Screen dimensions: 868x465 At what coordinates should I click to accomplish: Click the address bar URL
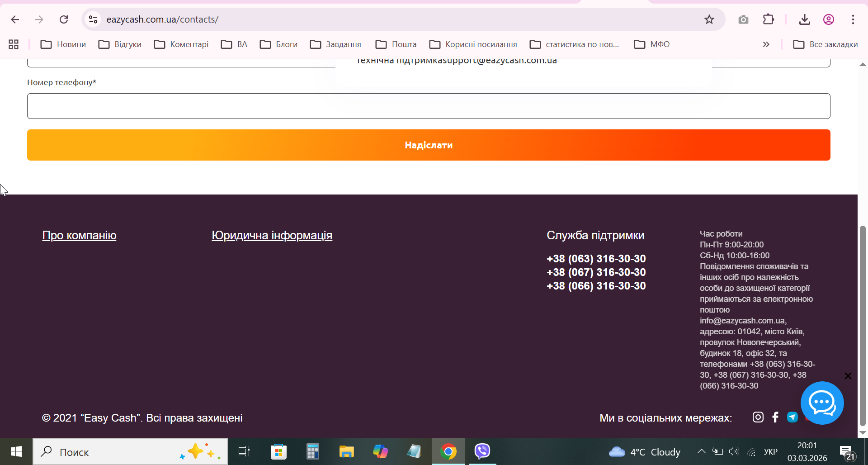pos(162,19)
